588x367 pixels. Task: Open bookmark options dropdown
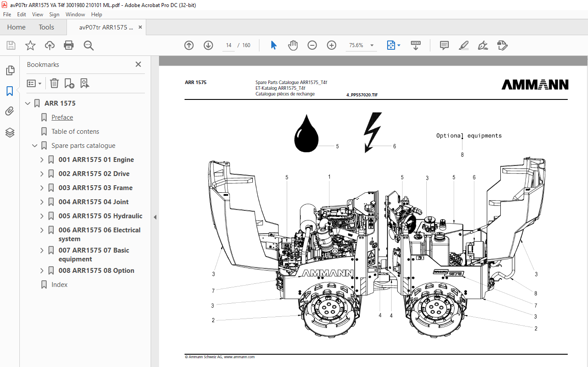click(x=34, y=83)
